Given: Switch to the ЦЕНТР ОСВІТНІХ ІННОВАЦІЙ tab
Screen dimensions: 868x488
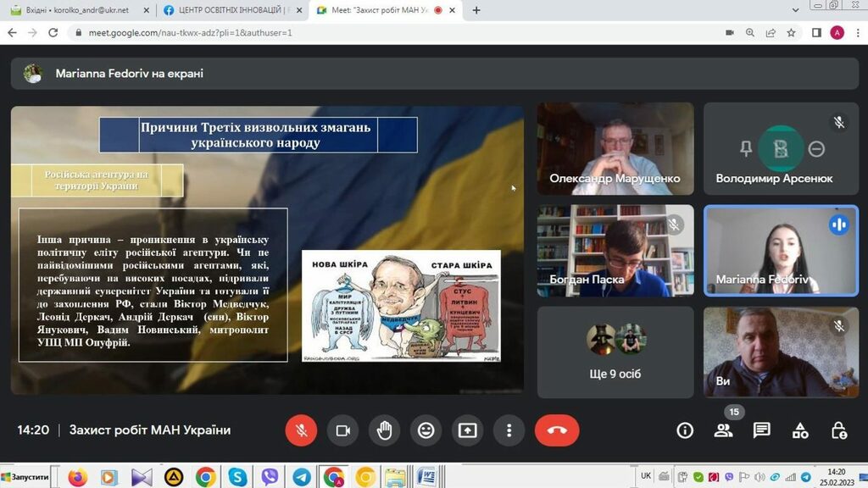Looking at the screenshot, I should coord(229,10).
